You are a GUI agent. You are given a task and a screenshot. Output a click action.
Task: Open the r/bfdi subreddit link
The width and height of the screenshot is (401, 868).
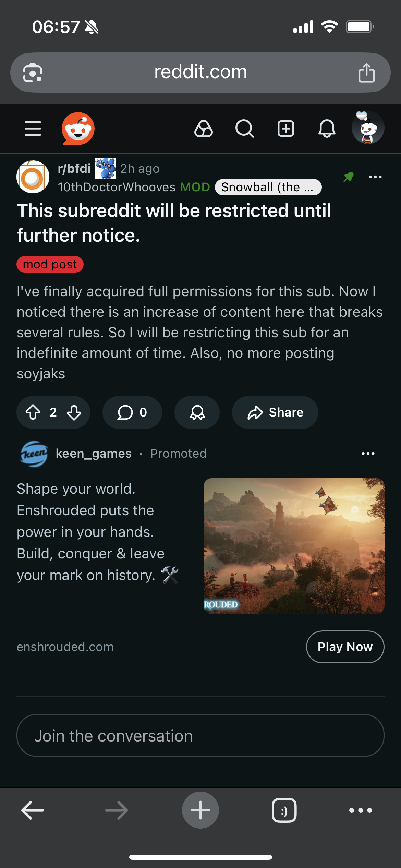click(74, 168)
